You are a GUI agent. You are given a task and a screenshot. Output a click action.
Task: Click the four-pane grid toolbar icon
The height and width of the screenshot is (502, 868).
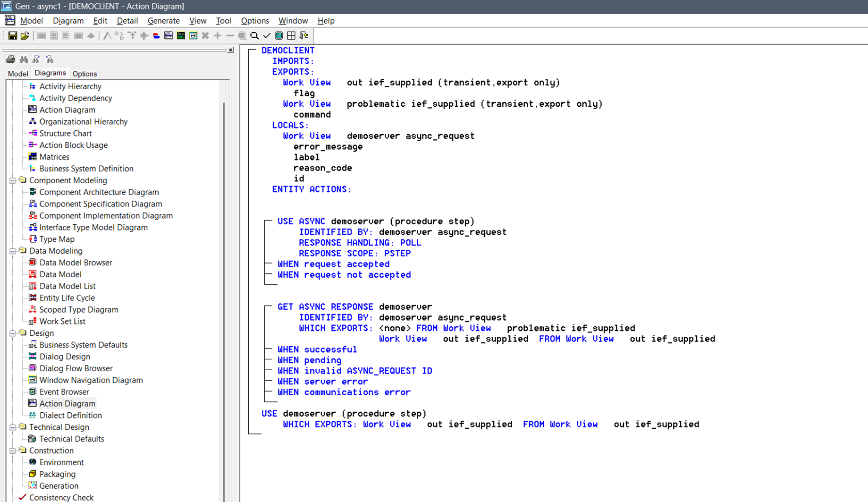coord(291,36)
